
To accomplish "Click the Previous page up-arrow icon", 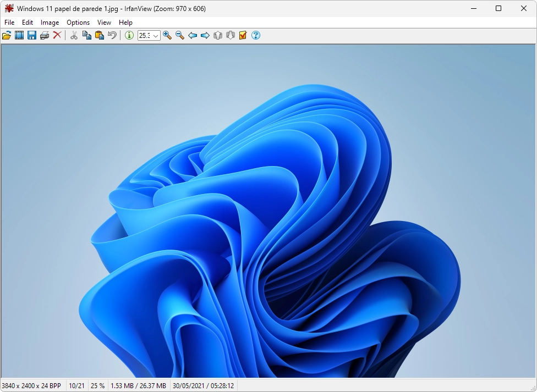I will [x=218, y=35].
